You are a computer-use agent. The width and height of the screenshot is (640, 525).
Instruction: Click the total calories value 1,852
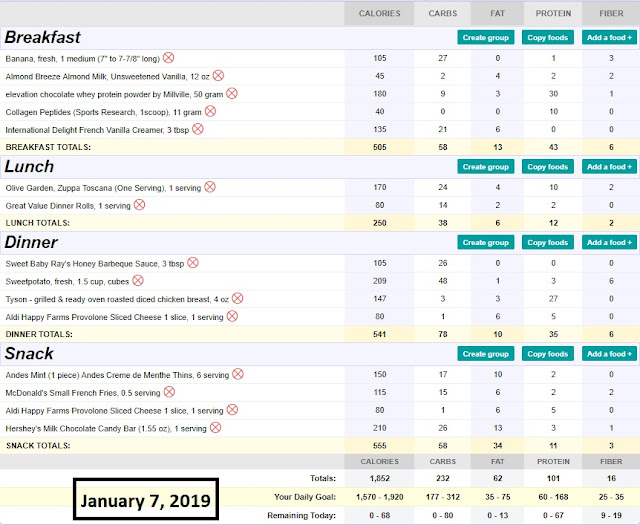(380, 478)
